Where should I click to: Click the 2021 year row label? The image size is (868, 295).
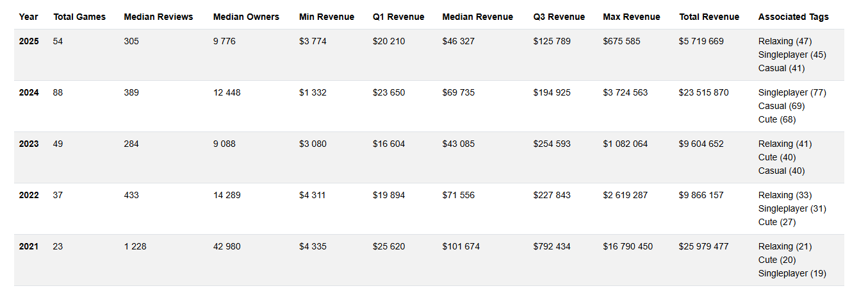pyautogui.click(x=29, y=246)
